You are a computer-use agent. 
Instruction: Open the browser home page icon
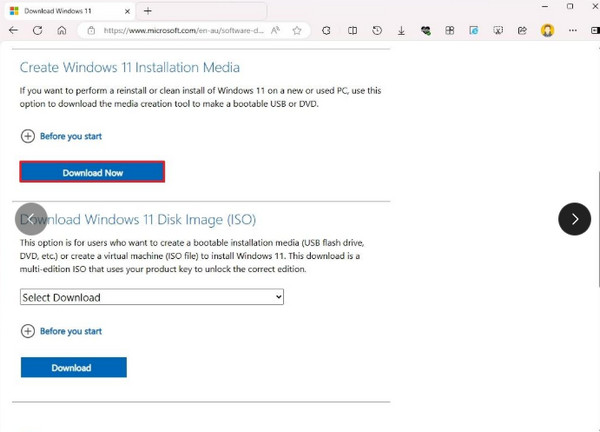point(62,30)
